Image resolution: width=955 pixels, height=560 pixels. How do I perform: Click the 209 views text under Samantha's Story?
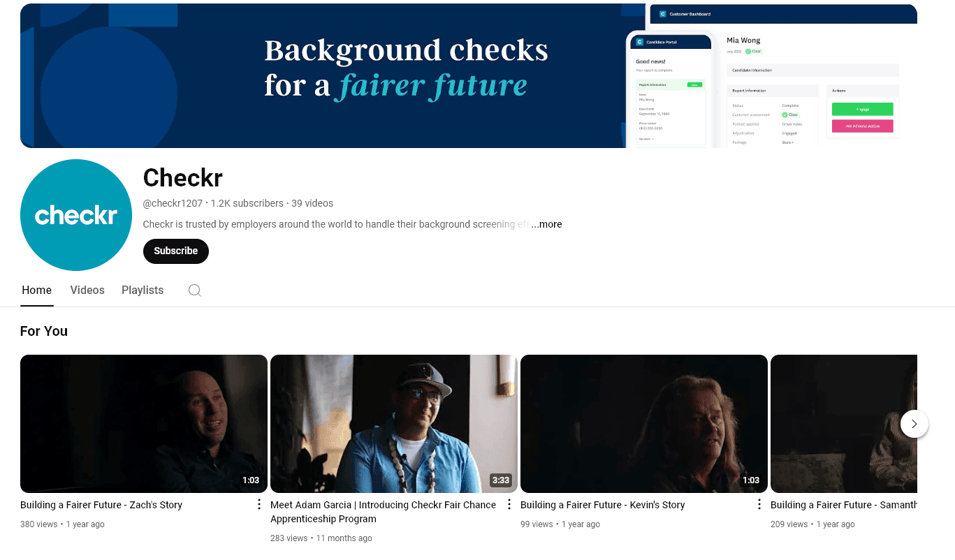pos(789,524)
